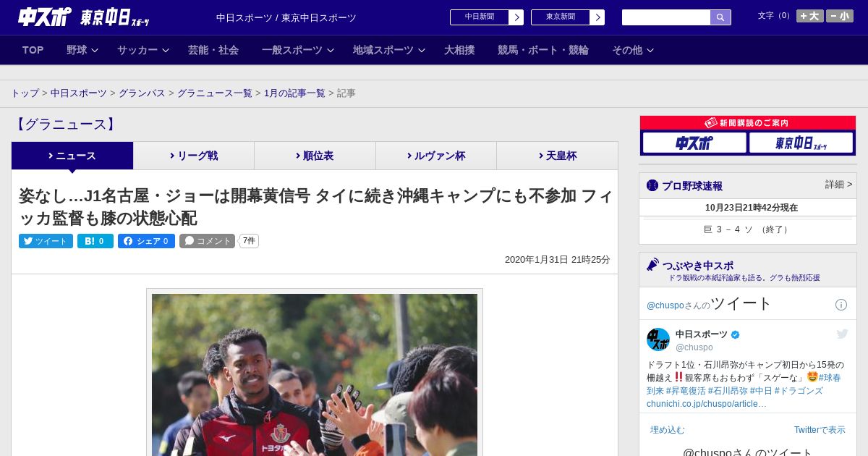Open the @chuspo profile avatar
The image size is (868, 456).
pyautogui.click(x=658, y=339)
